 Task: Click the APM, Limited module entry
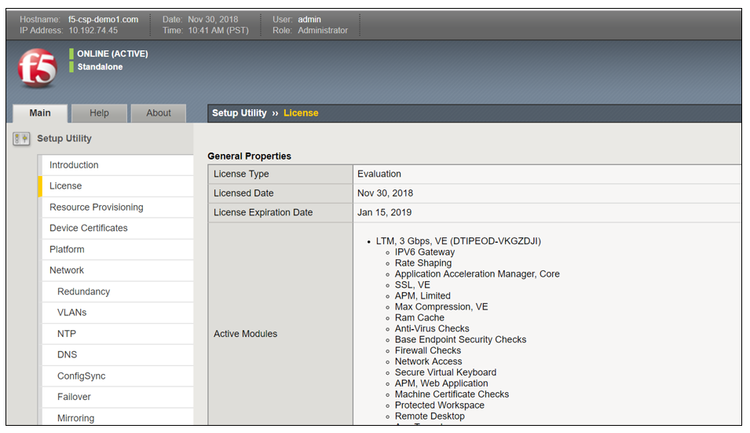(x=422, y=296)
